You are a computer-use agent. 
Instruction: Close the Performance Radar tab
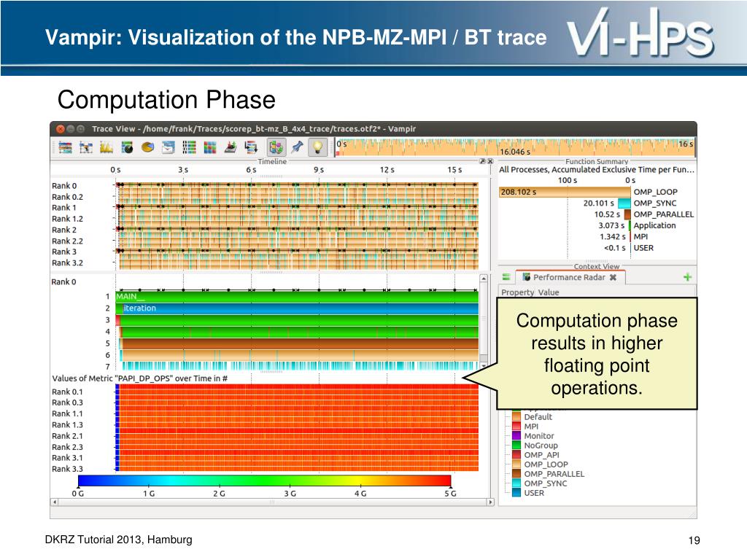pyautogui.click(x=613, y=277)
